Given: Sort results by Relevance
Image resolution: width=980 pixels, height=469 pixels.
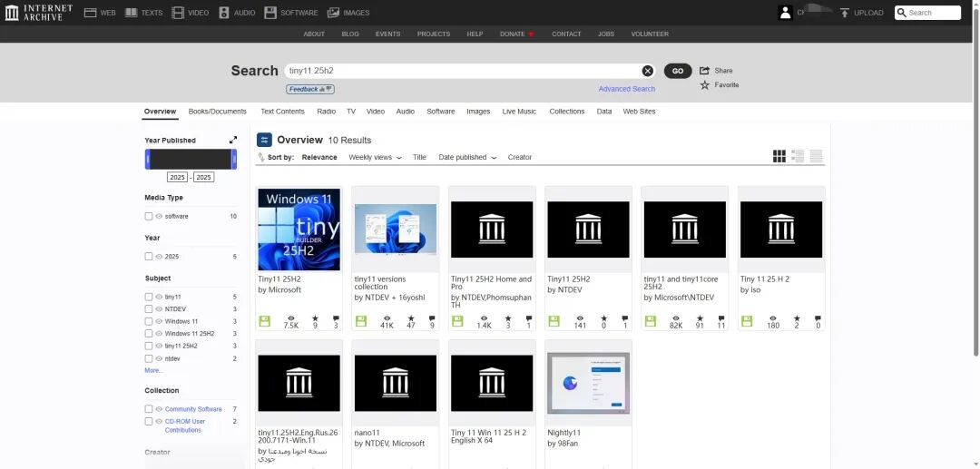Looking at the screenshot, I should pyautogui.click(x=319, y=157).
